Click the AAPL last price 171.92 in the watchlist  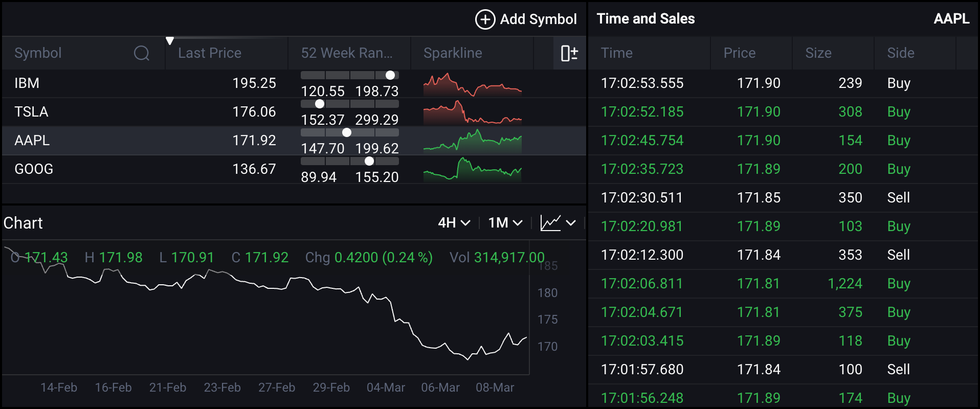(254, 141)
